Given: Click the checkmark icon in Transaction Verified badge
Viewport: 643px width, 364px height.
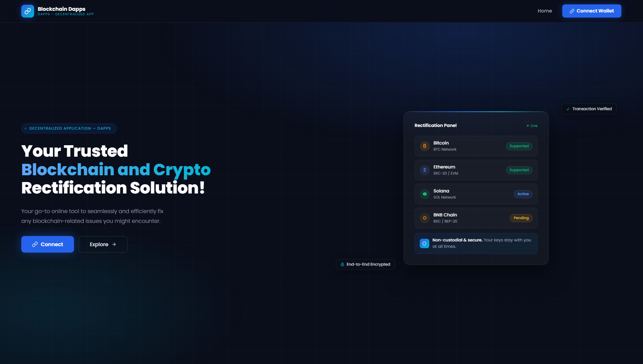Looking at the screenshot, I should pyautogui.click(x=568, y=109).
